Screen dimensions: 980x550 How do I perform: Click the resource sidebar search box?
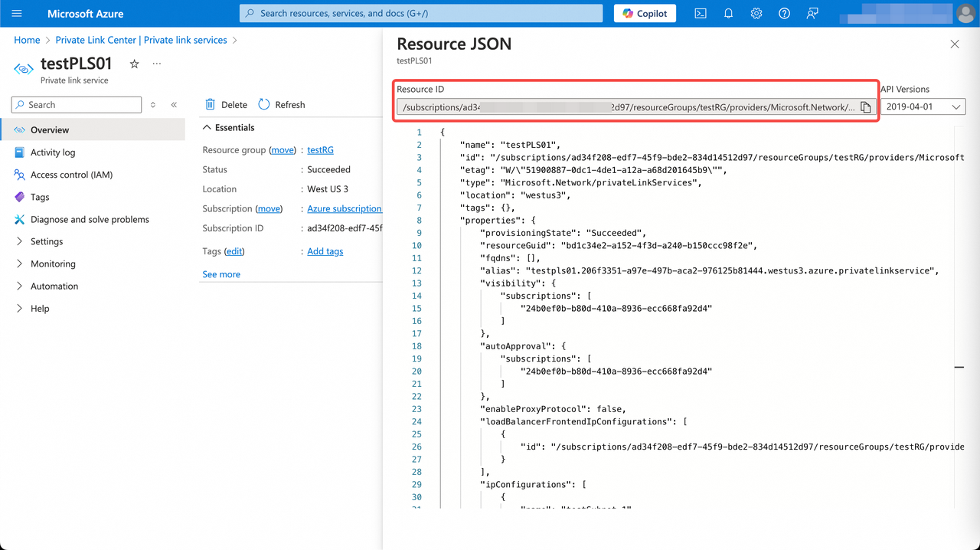pos(76,104)
